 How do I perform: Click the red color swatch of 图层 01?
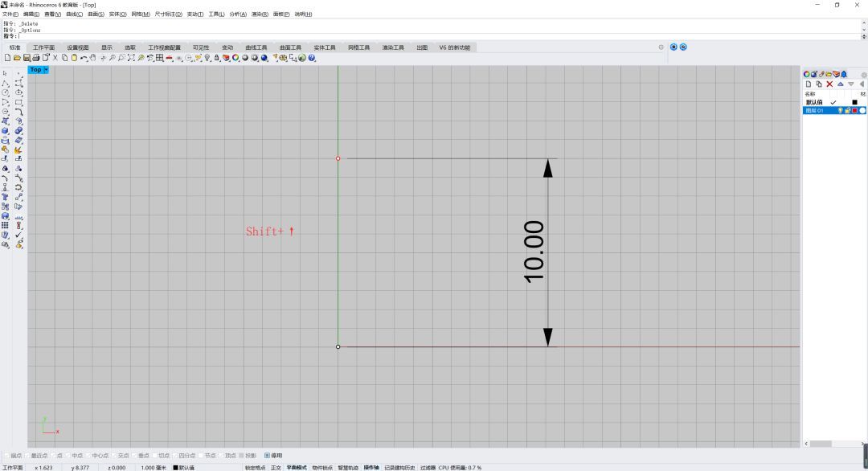pos(854,111)
